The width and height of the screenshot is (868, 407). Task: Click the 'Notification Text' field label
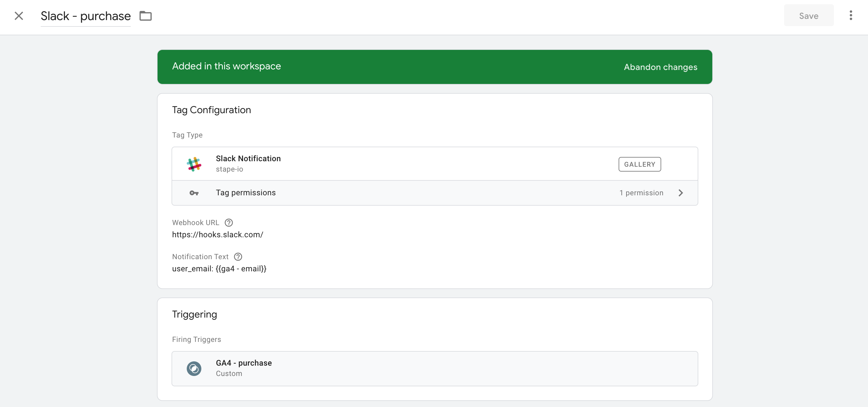click(200, 257)
